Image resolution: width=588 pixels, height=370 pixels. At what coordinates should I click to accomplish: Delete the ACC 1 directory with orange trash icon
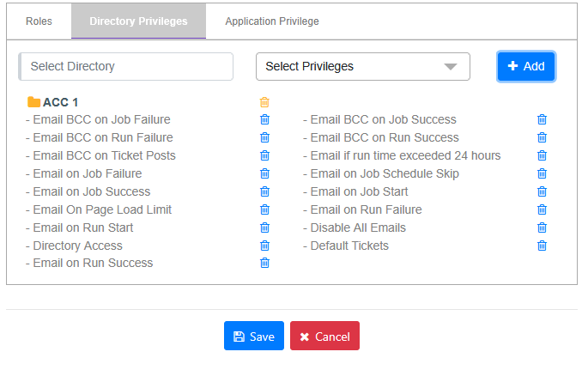[x=264, y=102]
